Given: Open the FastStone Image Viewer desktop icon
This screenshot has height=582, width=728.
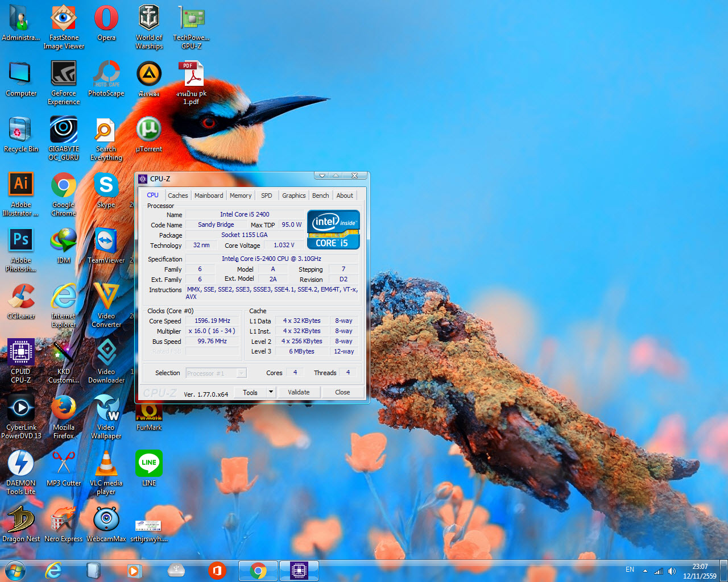Looking at the screenshot, I should tap(64, 27).
